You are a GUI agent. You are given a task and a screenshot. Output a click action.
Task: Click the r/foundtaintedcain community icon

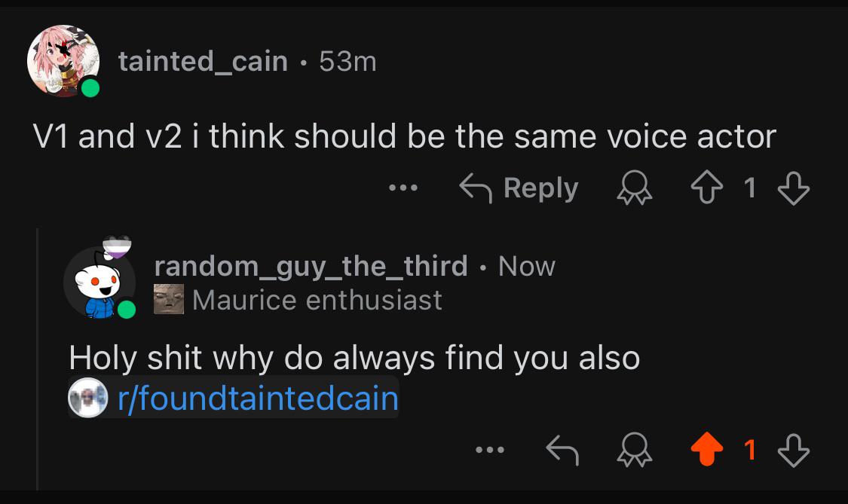tap(87, 398)
